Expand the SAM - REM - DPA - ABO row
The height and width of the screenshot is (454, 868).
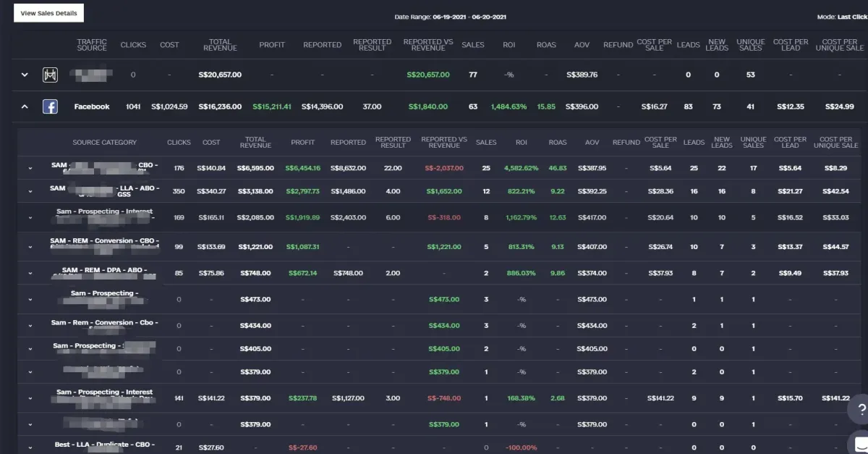(x=30, y=273)
